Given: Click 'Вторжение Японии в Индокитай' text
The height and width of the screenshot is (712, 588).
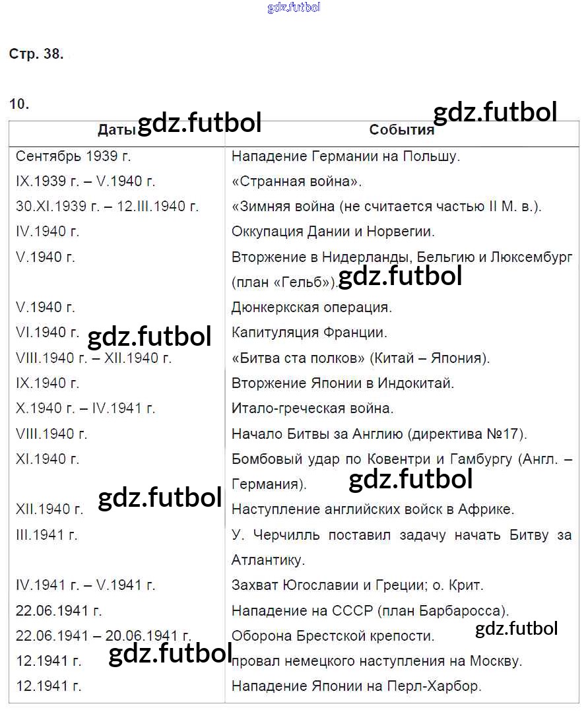Looking at the screenshot, I should 343,383.
